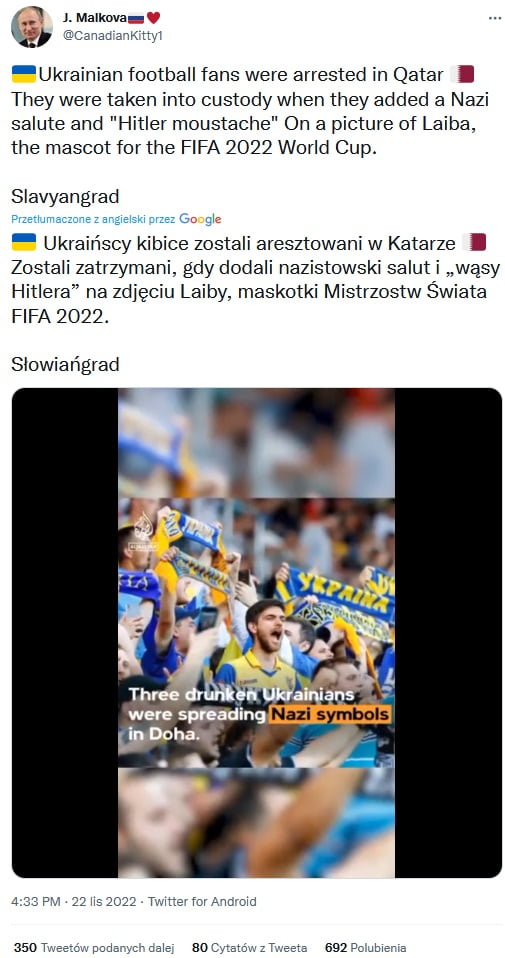
Task: Click the Qatar flag in the Polish translation
Action: pyautogui.click(x=474, y=243)
